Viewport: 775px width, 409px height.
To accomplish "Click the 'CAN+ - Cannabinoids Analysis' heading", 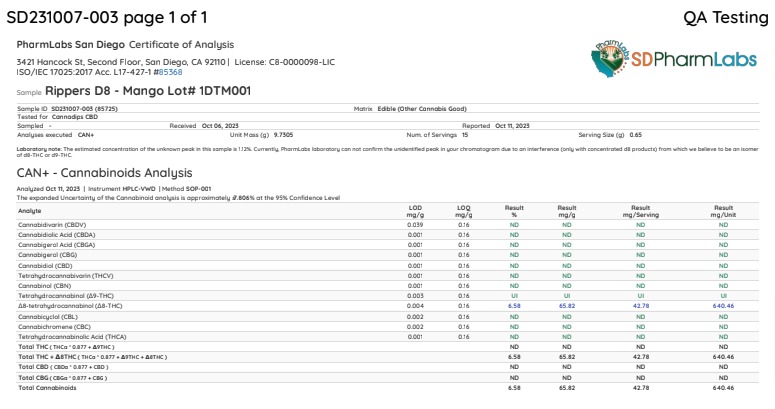I will click(104, 173).
